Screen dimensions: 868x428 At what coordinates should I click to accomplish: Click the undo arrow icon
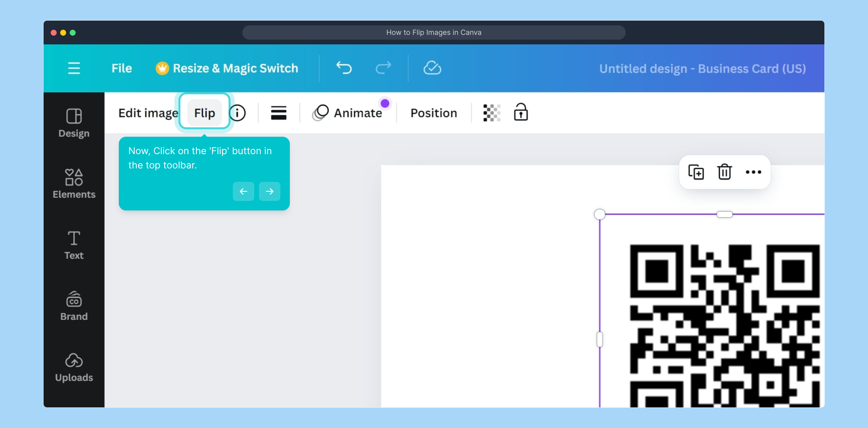(344, 68)
